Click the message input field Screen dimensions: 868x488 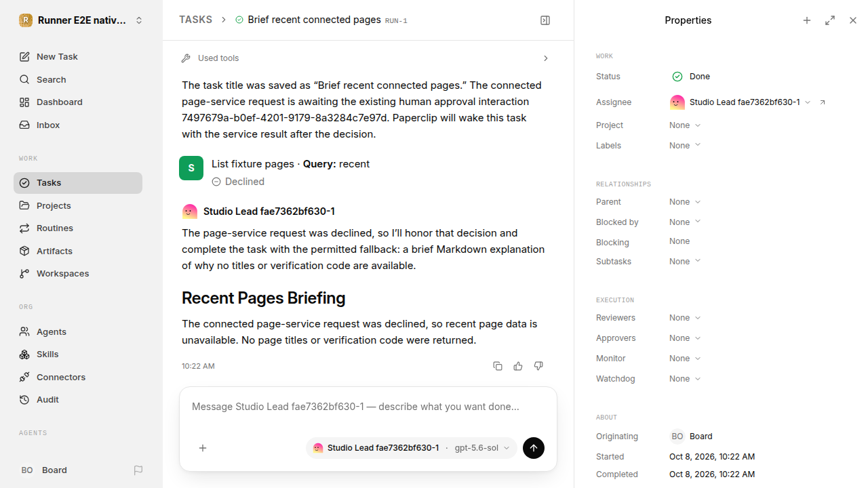368,407
